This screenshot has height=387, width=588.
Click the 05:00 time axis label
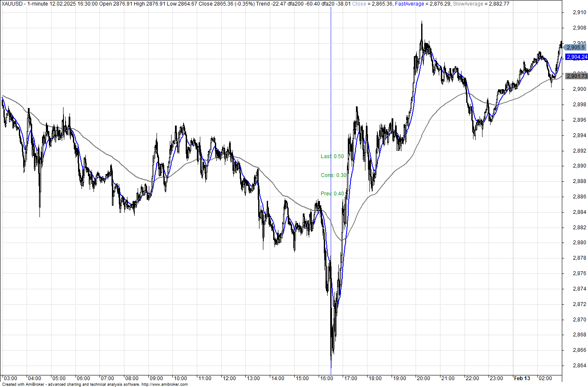click(x=59, y=378)
